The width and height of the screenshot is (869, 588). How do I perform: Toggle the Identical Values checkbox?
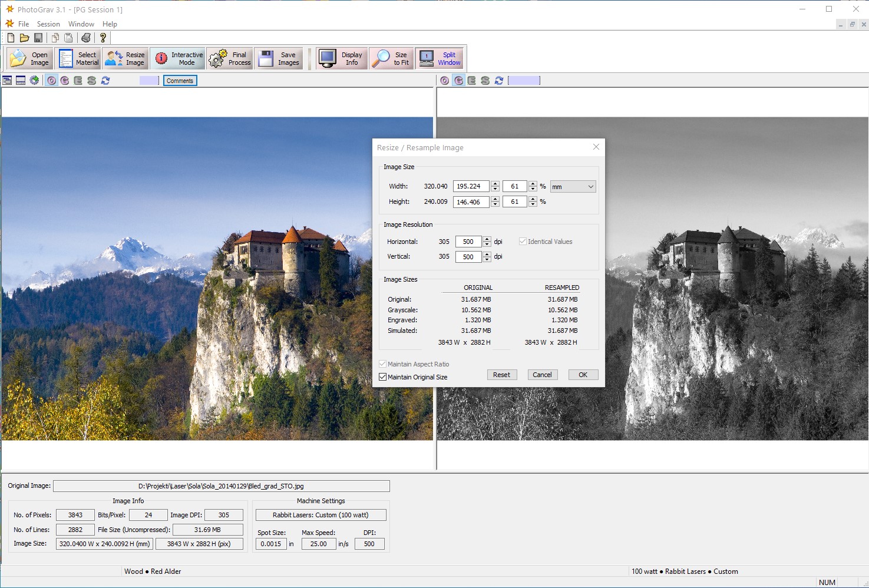click(523, 242)
